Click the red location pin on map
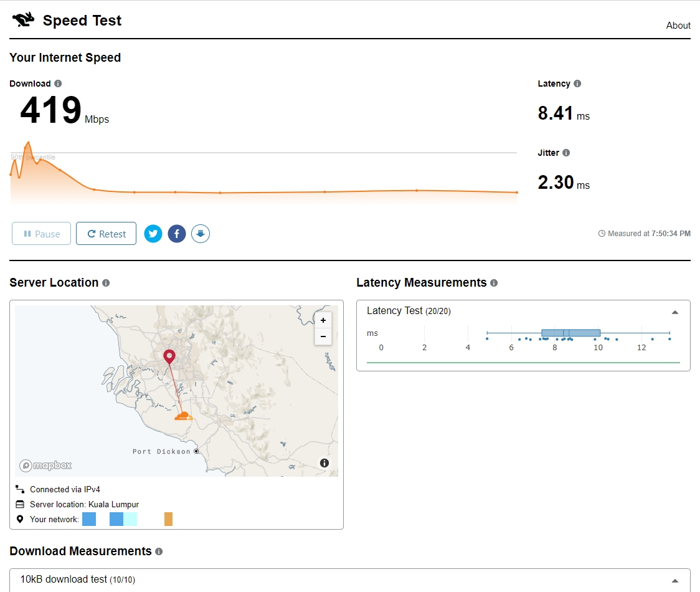 (169, 356)
